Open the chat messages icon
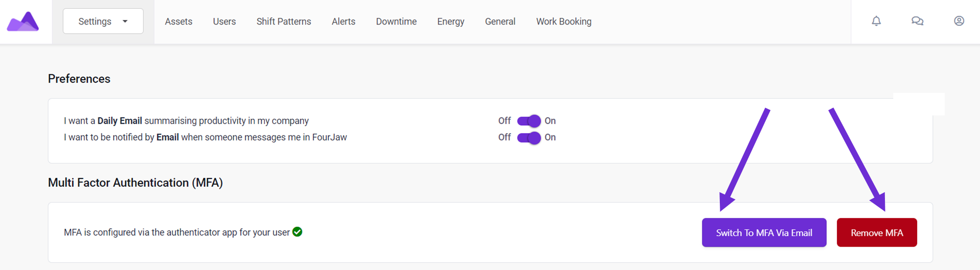This screenshot has height=270, width=980. pyautogui.click(x=917, y=21)
